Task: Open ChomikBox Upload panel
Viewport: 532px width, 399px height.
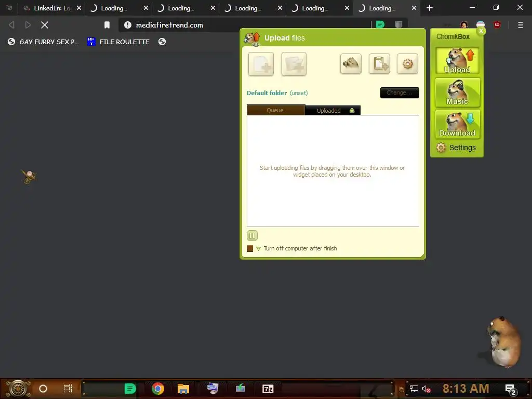Action: 457,61
